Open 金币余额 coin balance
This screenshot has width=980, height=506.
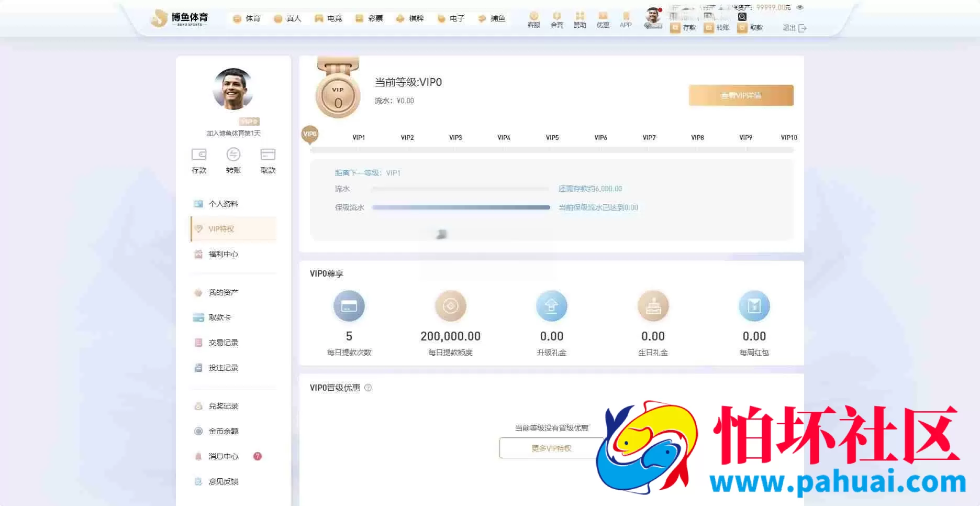pos(233,431)
